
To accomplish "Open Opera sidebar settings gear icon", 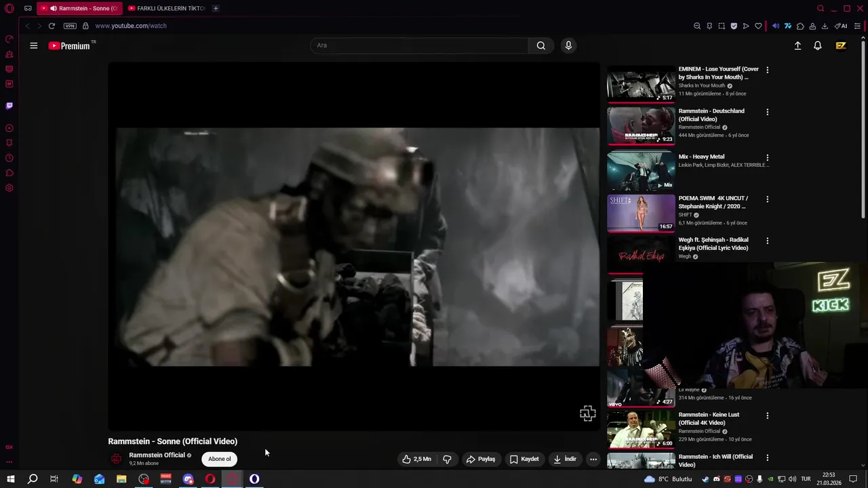I will (9, 188).
